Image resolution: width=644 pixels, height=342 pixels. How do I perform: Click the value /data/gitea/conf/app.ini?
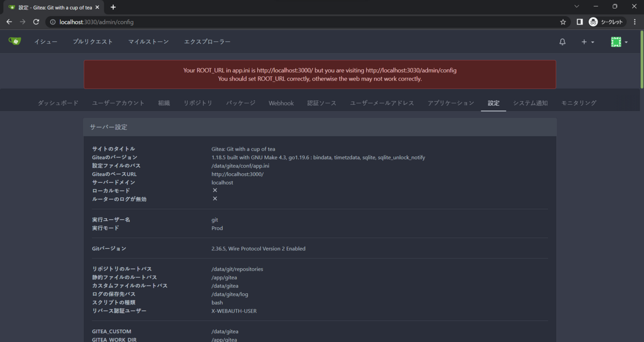click(240, 166)
